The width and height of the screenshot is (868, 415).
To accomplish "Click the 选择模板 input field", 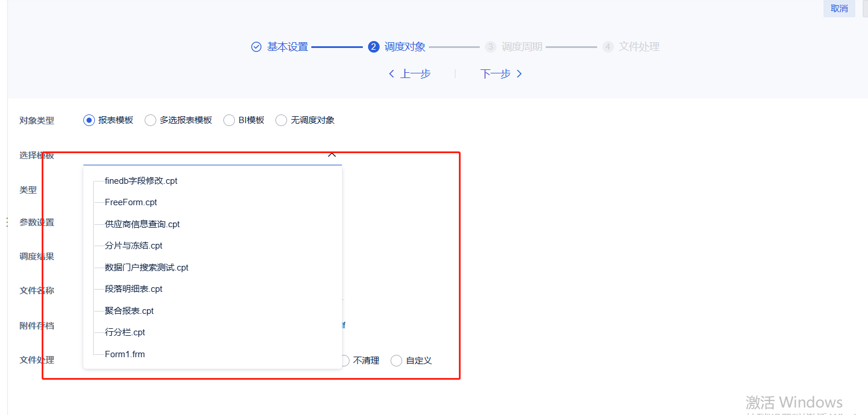I will 212,155.
